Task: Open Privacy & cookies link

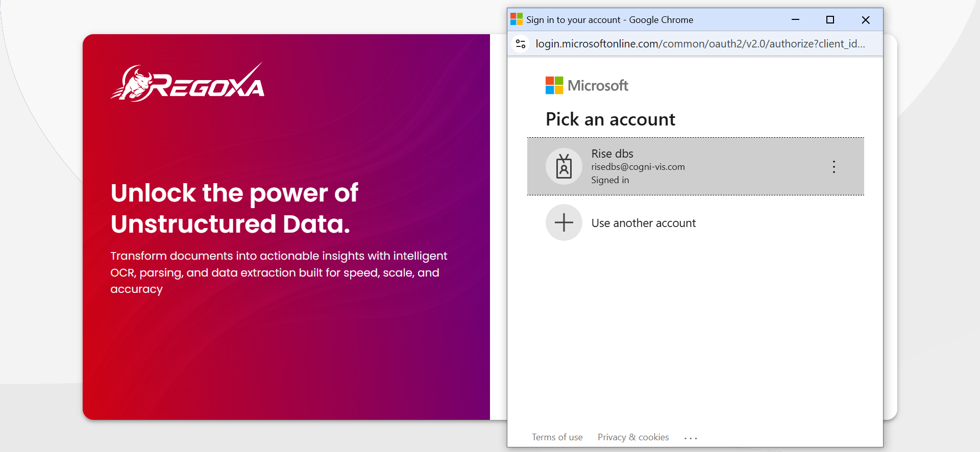Action: tap(633, 437)
